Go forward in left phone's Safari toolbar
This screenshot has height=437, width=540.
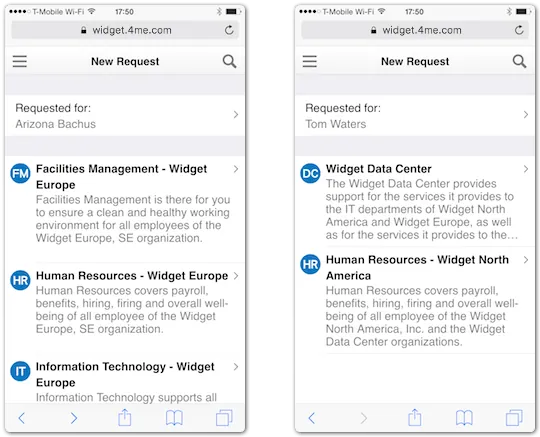pyautogui.click(x=74, y=418)
